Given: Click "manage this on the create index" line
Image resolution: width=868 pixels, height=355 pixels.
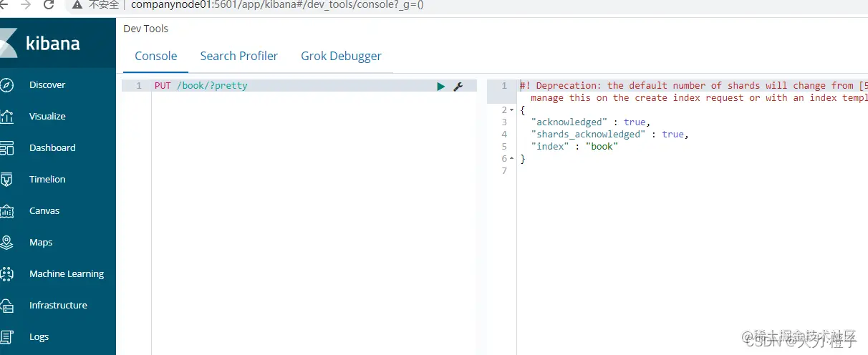Looking at the screenshot, I should [x=699, y=98].
